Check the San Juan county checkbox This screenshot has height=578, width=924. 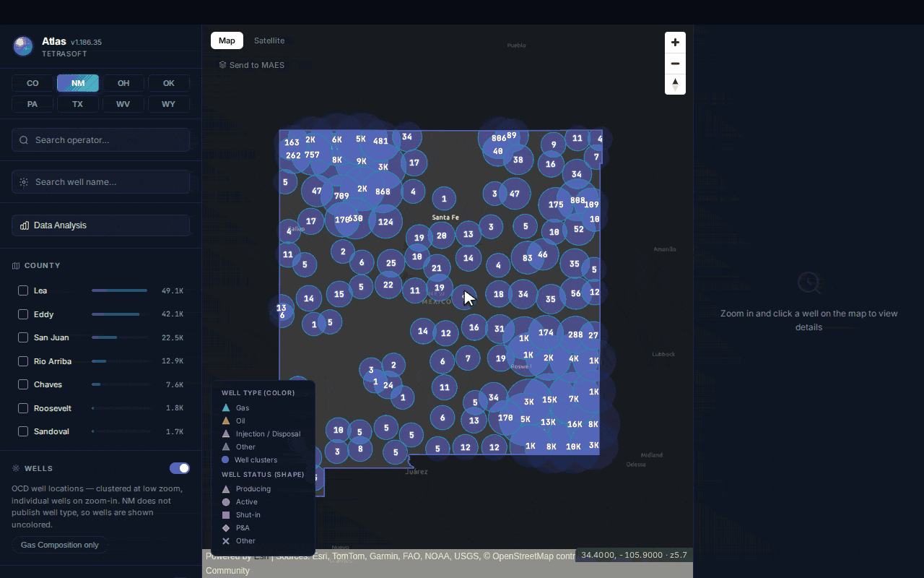23,337
